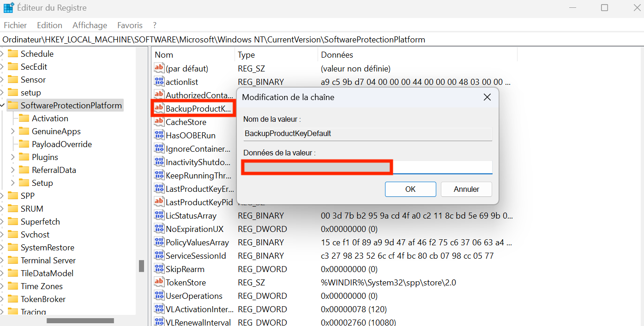Viewport: 644px width, 326px height.
Task: Click the string icon next to CacheStore
Action: pos(159,122)
